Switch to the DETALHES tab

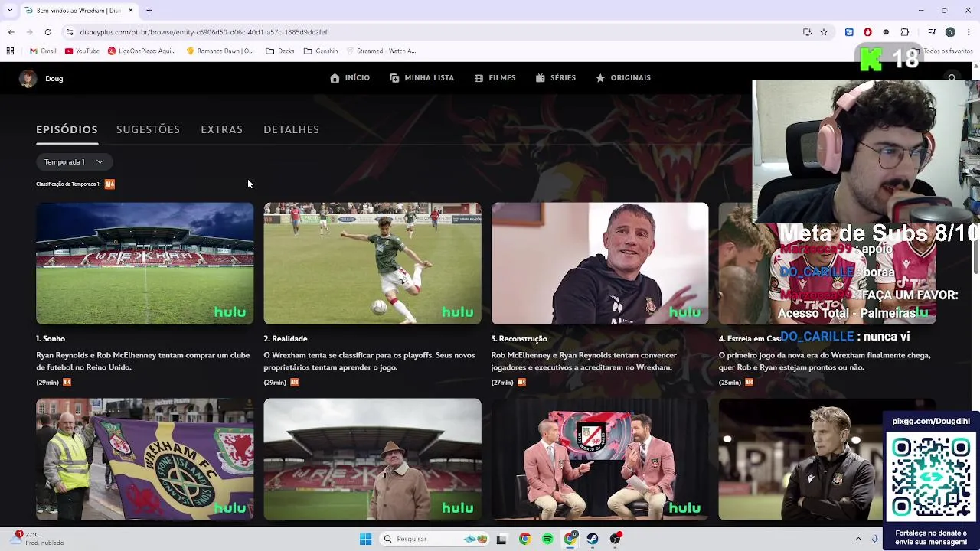(291, 129)
